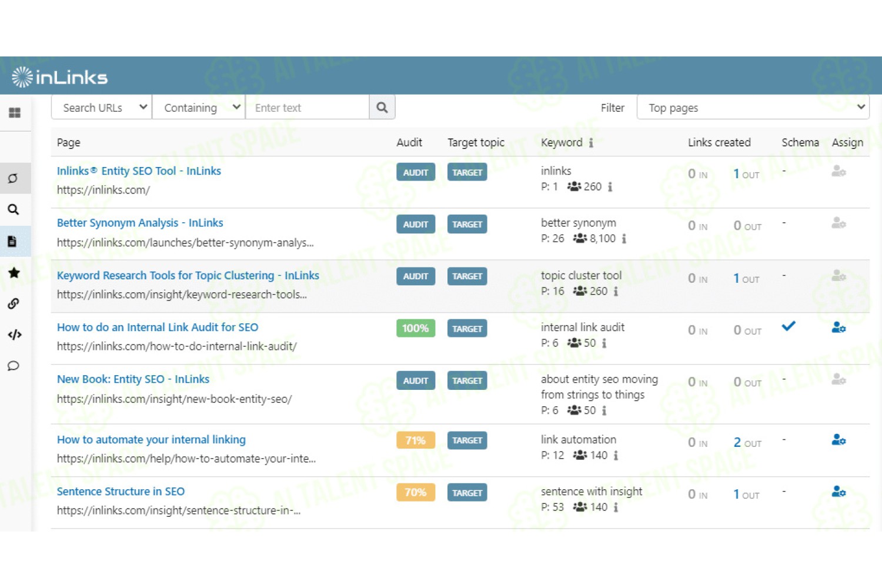Open Sentence Structure in SEO link
Screen dimensions: 882x588
[x=121, y=492]
